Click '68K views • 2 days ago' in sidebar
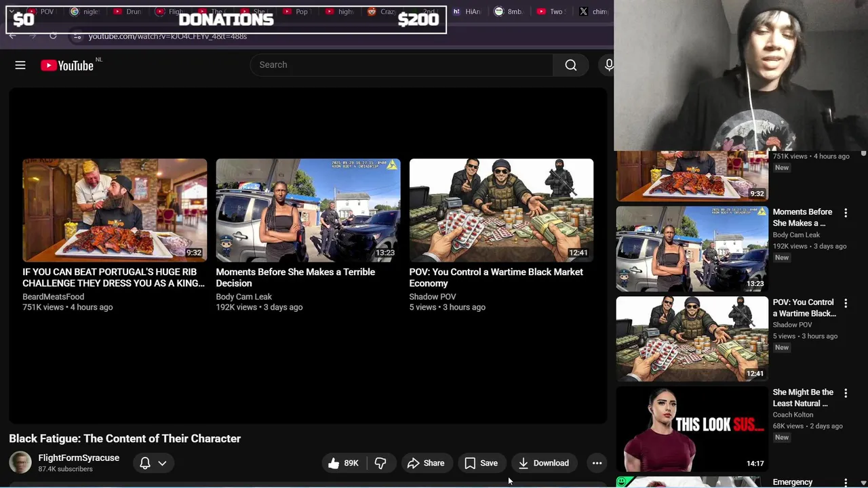 [x=808, y=426]
